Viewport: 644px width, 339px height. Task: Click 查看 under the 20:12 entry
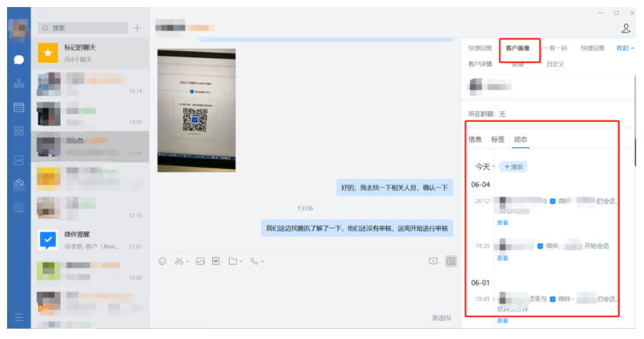[502, 223]
